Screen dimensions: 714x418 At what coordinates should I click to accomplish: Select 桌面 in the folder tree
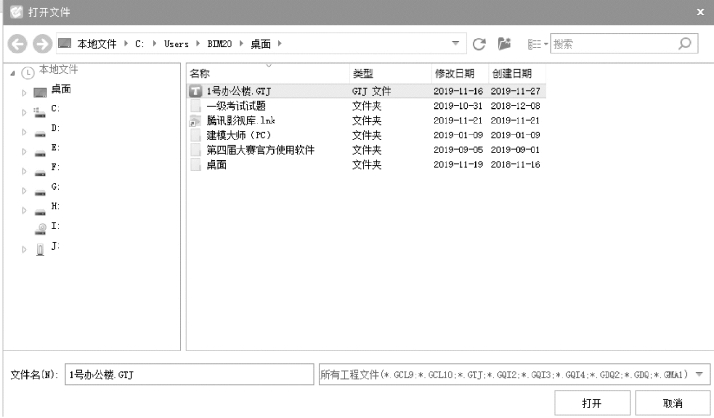(61, 89)
